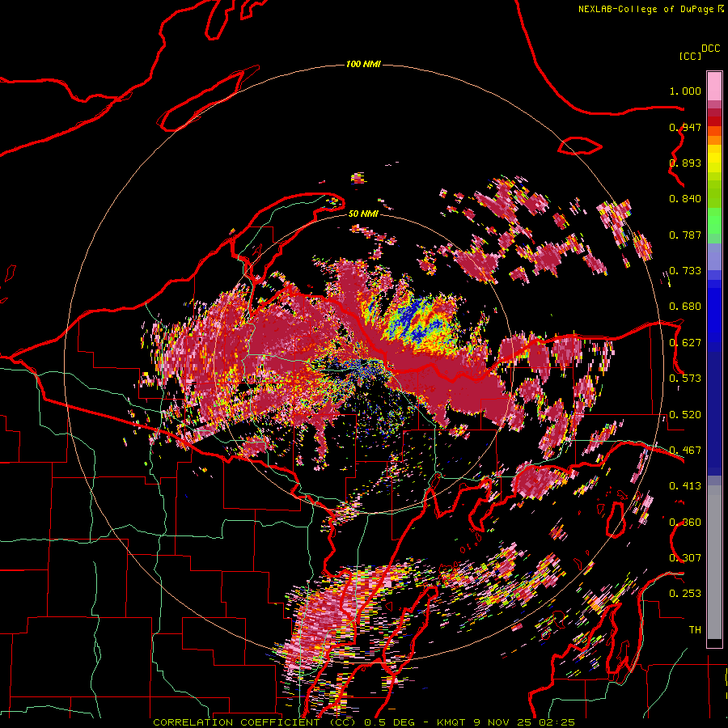
Task: Click the 100 NMI range ring label
Action: click(363, 64)
